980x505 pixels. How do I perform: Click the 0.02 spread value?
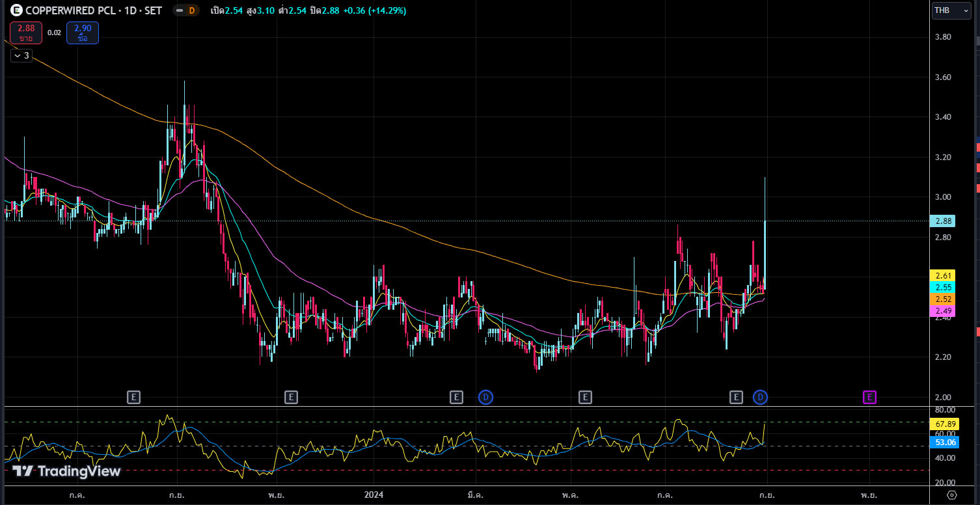pos(55,33)
